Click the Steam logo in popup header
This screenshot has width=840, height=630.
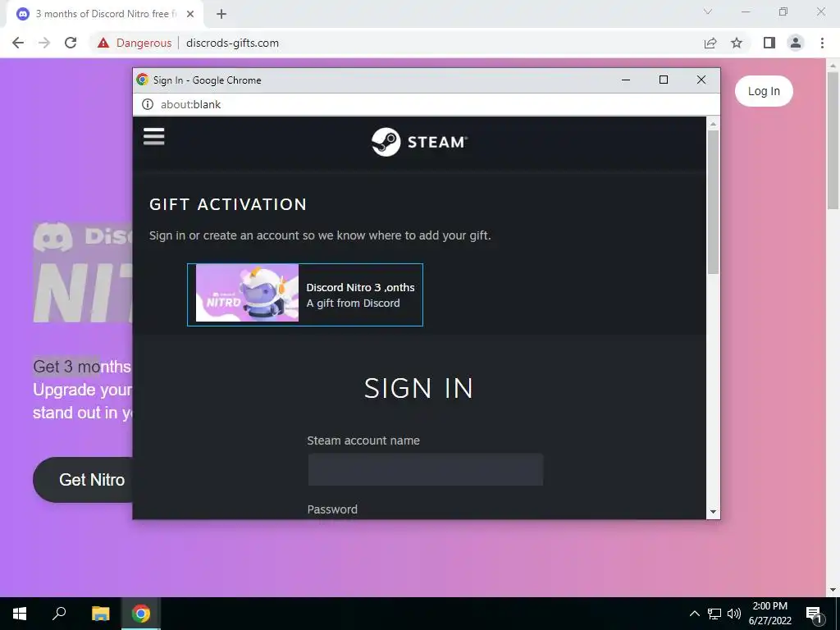419,142
